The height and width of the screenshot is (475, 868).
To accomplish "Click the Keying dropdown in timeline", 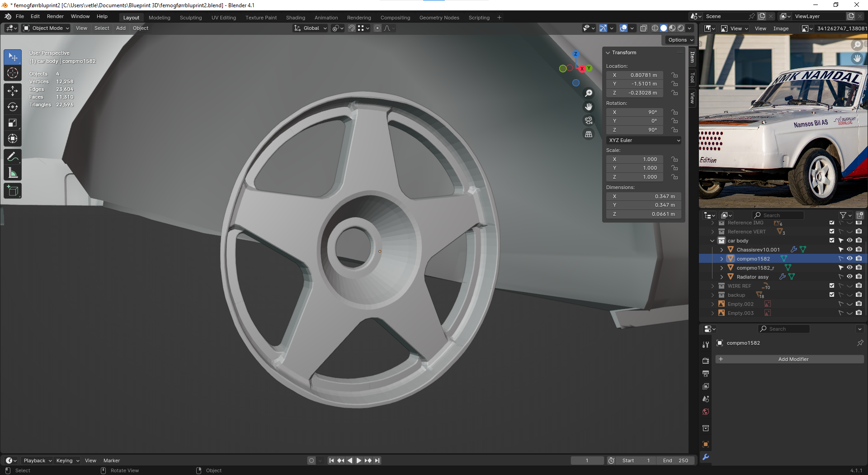I will [x=68, y=461].
